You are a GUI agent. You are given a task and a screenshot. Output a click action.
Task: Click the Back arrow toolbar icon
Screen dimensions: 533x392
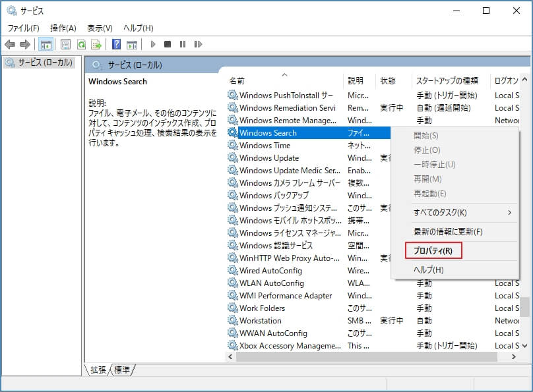pyautogui.click(x=10, y=44)
